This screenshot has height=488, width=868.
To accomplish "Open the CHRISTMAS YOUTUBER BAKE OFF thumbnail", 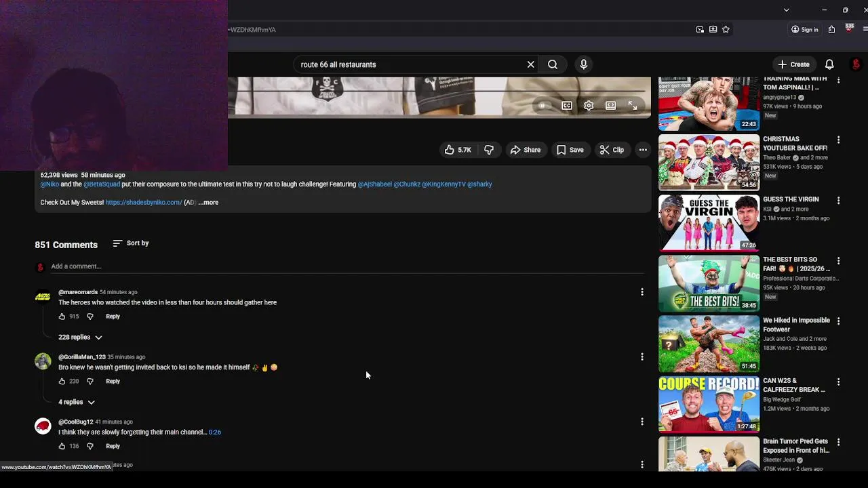I will [709, 163].
